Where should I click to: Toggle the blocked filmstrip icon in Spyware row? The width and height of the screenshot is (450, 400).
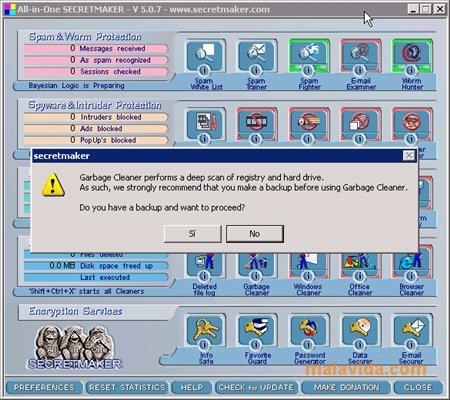[256, 124]
